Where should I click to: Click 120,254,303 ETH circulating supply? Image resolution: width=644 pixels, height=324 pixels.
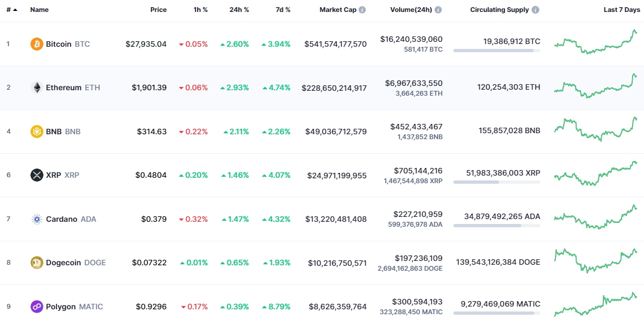pos(509,87)
